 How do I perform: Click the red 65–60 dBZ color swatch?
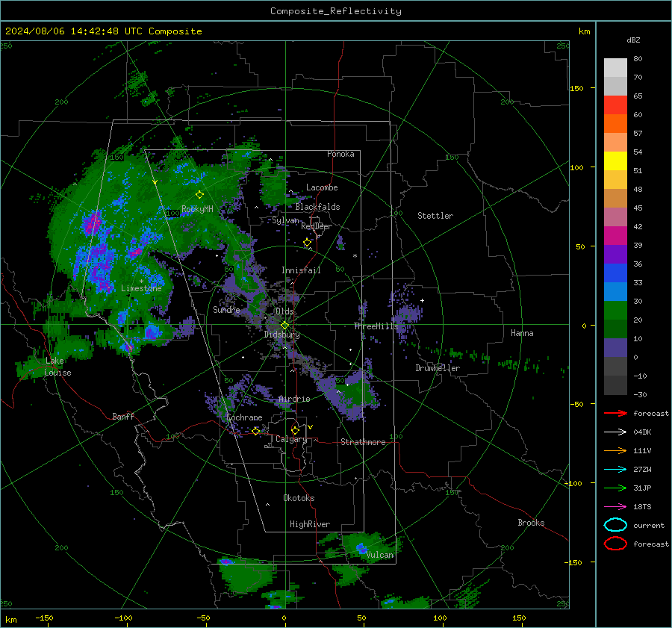[615, 105]
